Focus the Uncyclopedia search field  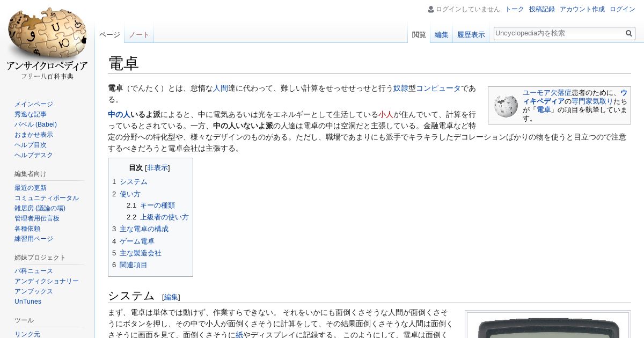coord(558,33)
